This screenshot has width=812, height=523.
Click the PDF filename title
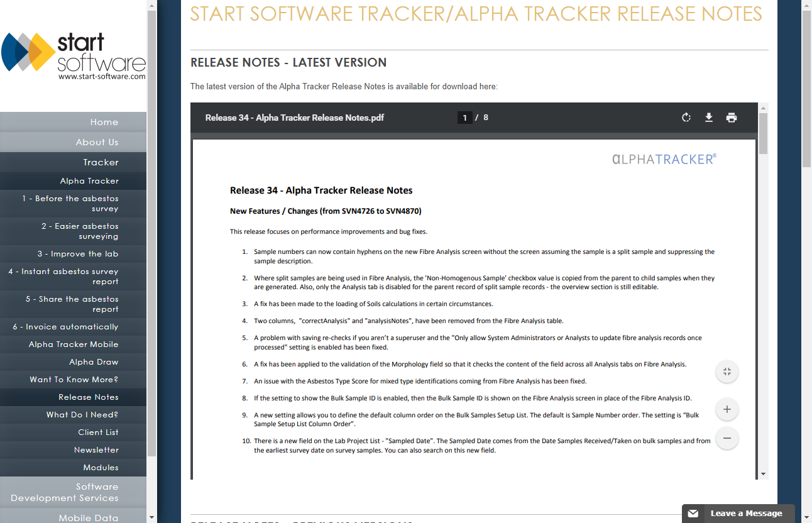[295, 118]
